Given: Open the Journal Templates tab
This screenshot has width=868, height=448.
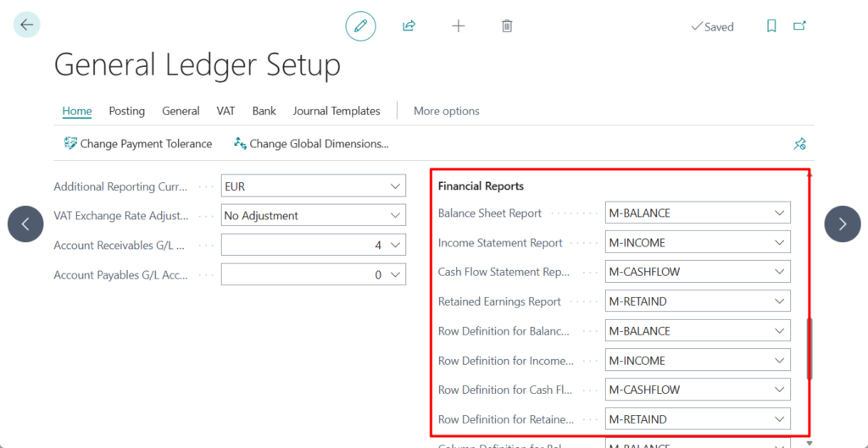Looking at the screenshot, I should click(337, 111).
